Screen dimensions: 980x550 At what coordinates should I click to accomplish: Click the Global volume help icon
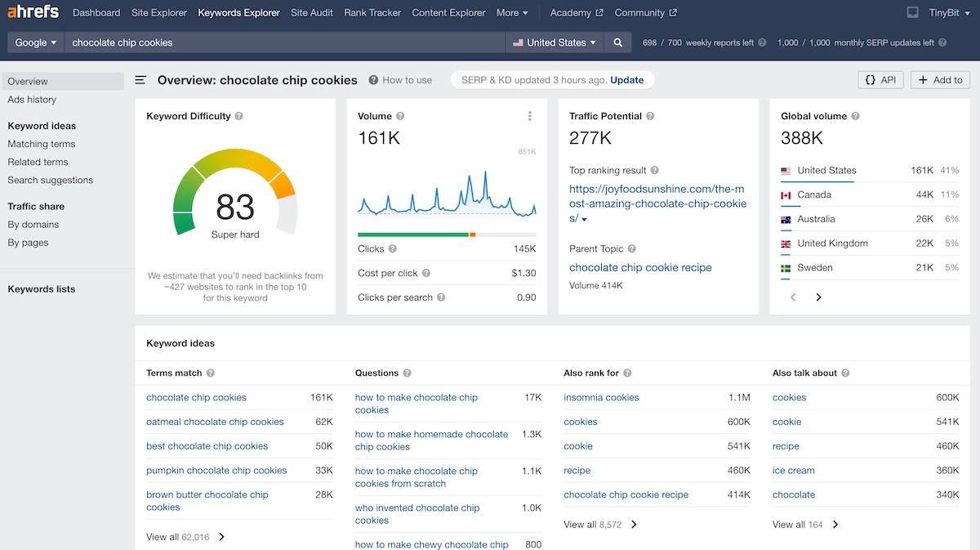click(x=856, y=116)
